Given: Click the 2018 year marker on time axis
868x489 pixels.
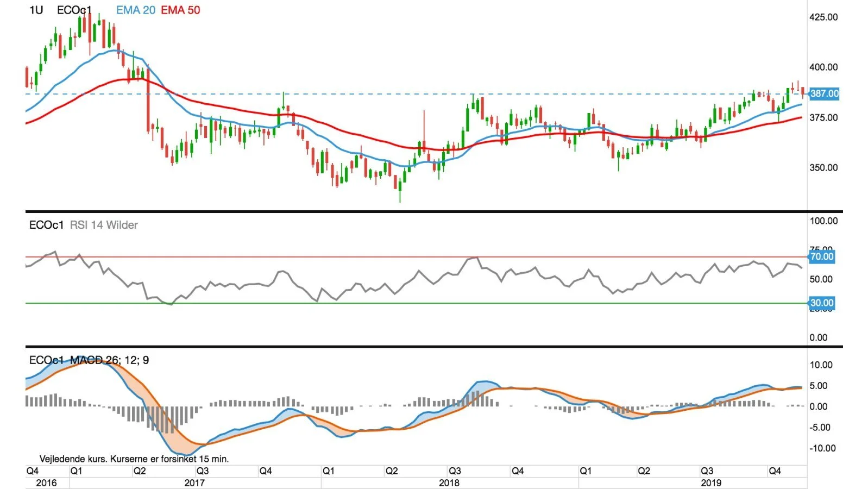Looking at the screenshot, I should tap(449, 483).
